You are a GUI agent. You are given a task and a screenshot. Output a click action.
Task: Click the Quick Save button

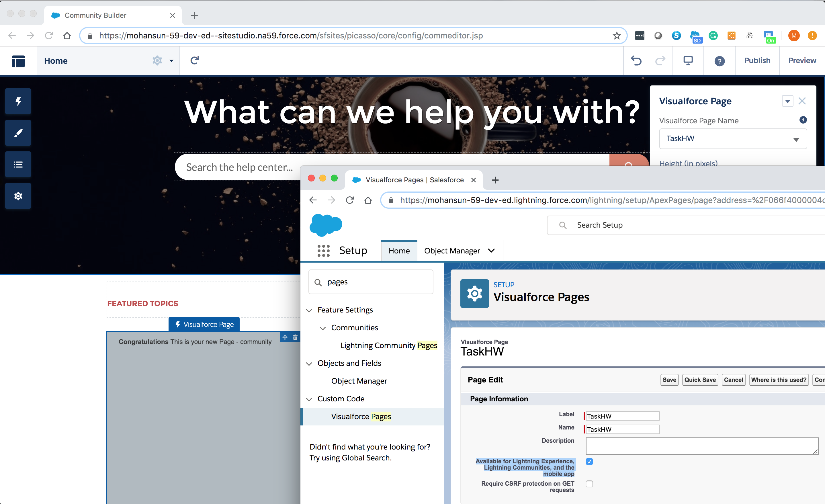[x=700, y=380]
